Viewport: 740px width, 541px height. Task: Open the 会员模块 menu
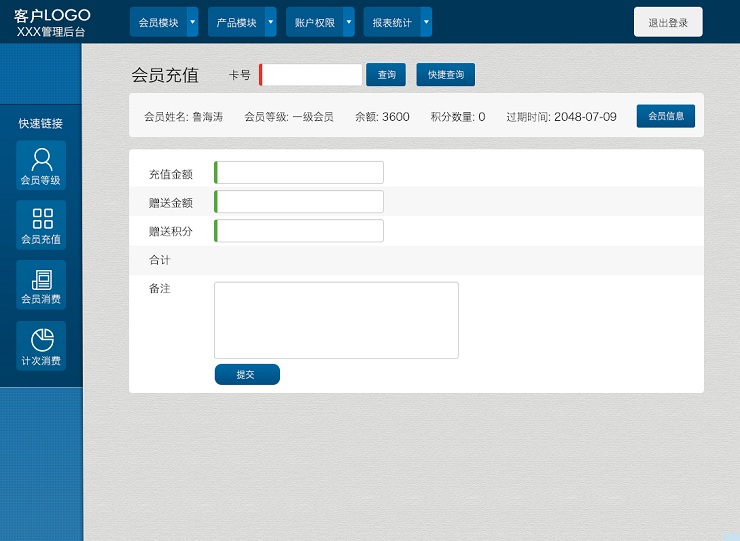pos(159,22)
